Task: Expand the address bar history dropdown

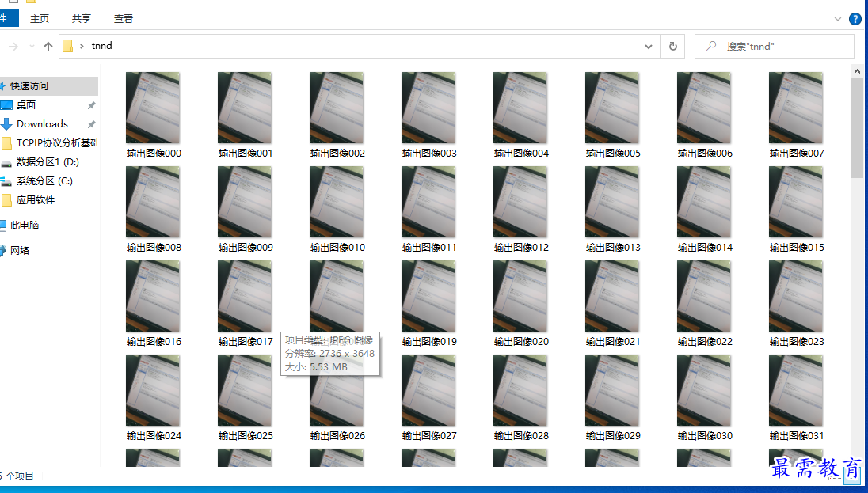Action: pos(649,47)
